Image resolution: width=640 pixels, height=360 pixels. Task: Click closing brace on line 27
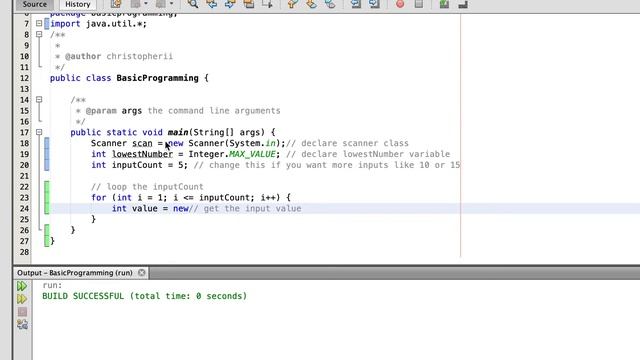point(52,241)
